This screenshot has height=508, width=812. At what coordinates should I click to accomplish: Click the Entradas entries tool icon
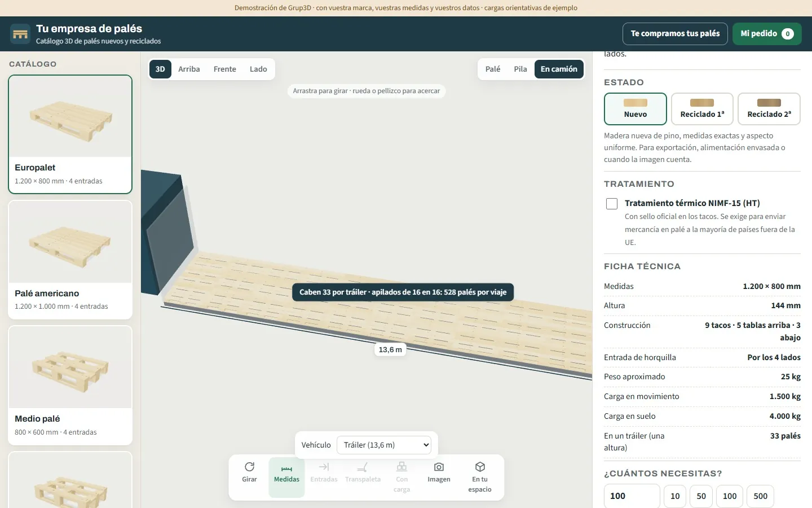pyautogui.click(x=324, y=467)
